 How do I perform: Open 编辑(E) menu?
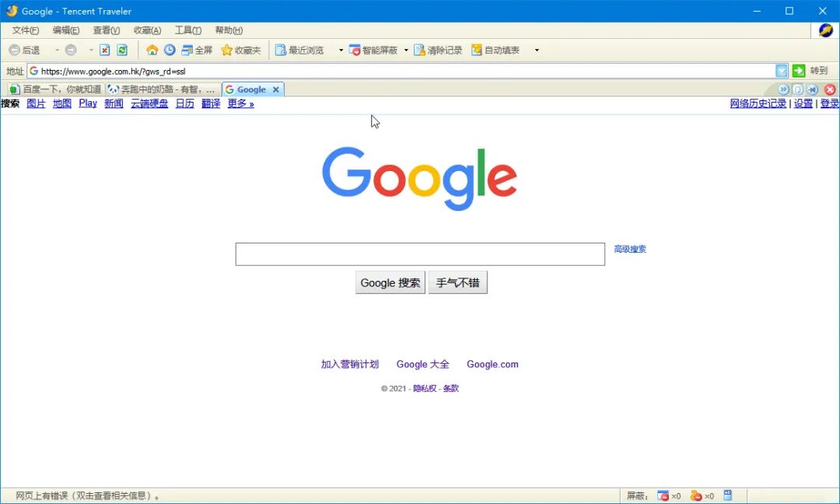coord(66,30)
